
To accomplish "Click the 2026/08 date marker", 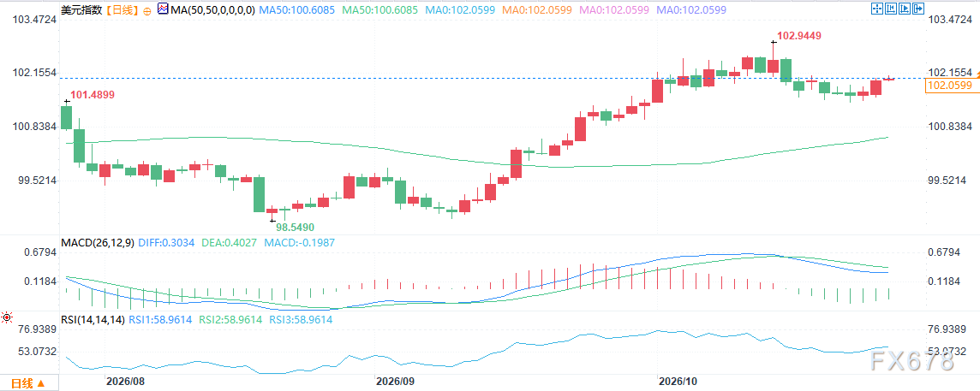I will tap(126, 381).
